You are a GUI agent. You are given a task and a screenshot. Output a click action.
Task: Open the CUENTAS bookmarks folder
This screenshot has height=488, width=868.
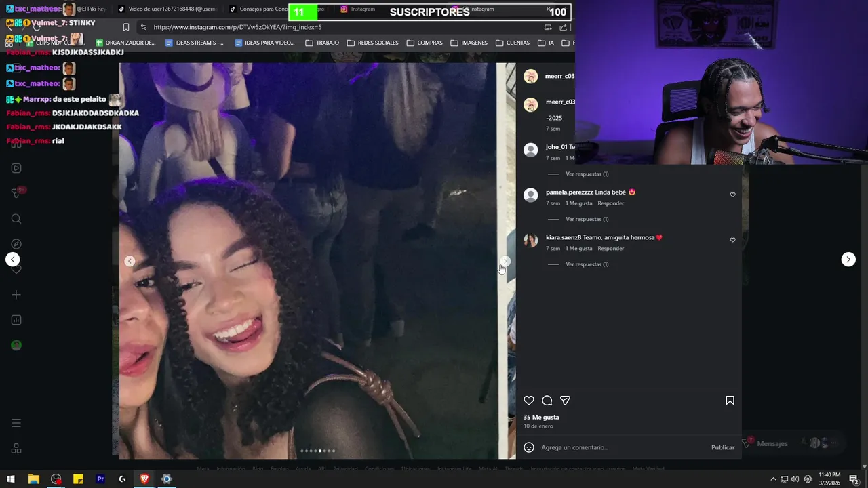pyautogui.click(x=513, y=43)
